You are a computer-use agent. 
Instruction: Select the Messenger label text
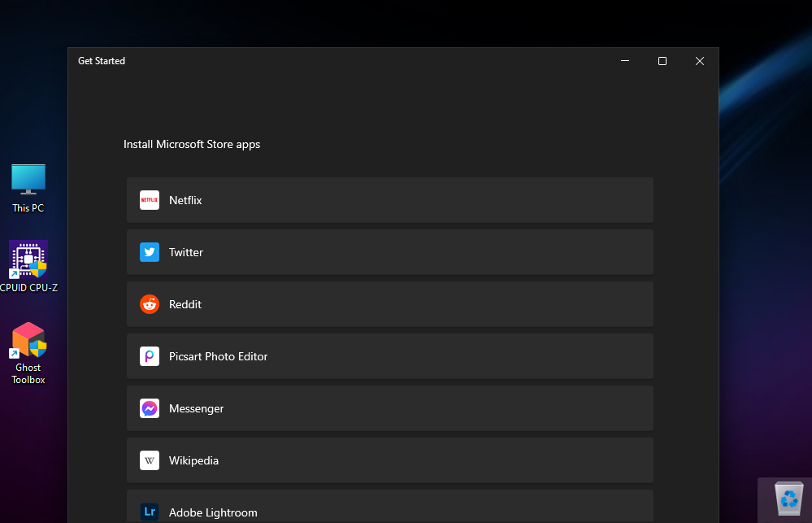click(196, 408)
